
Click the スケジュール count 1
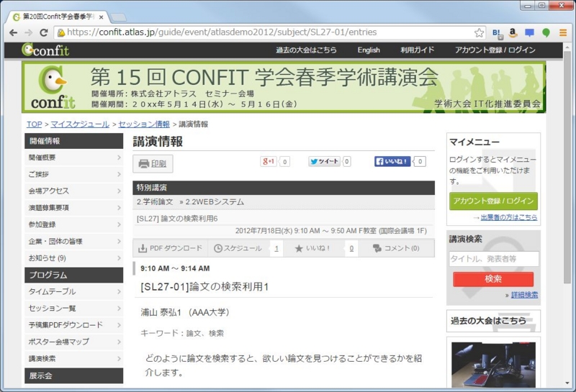(x=276, y=249)
